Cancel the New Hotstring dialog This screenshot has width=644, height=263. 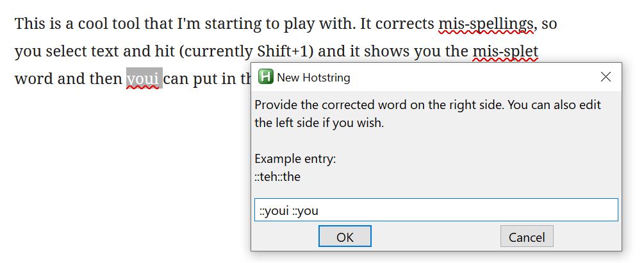pos(526,237)
